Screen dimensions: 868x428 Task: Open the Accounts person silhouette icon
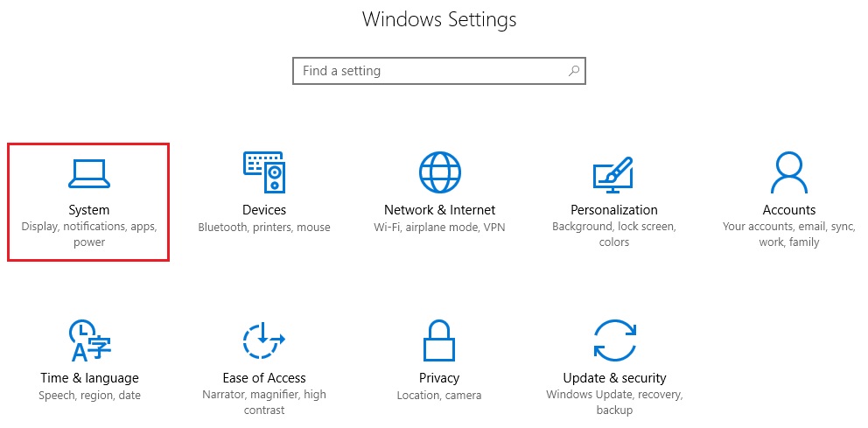[x=788, y=172]
